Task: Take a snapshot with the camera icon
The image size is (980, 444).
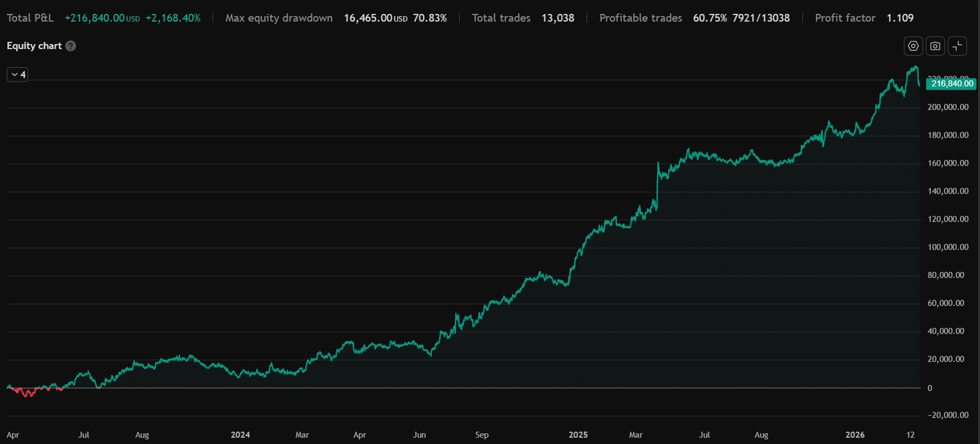Action: point(935,46)
